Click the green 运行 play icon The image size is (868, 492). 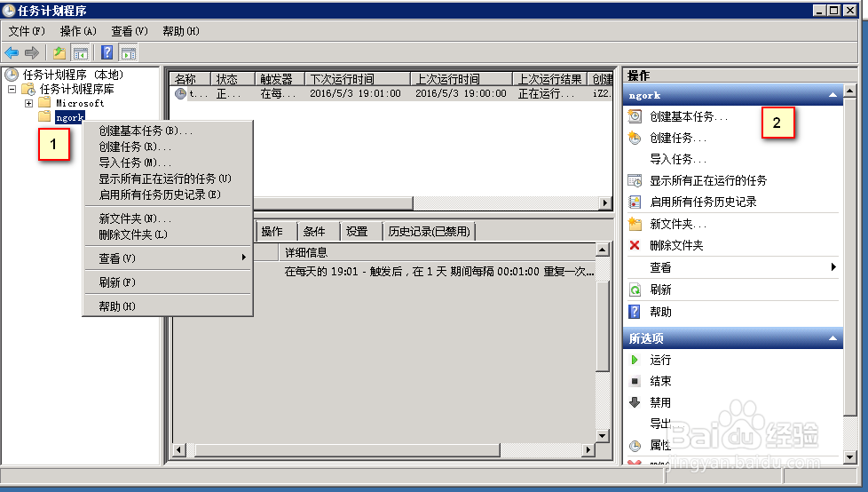635,361
